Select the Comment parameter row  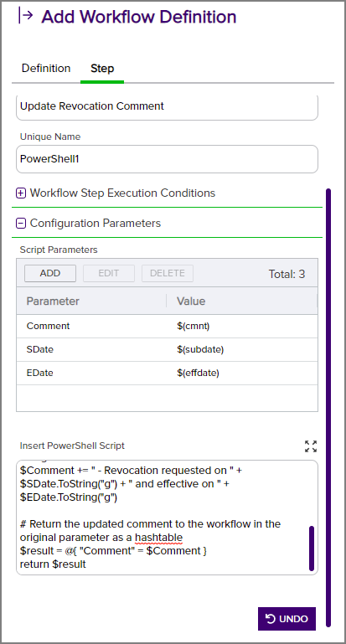click(x=167, y=326)
